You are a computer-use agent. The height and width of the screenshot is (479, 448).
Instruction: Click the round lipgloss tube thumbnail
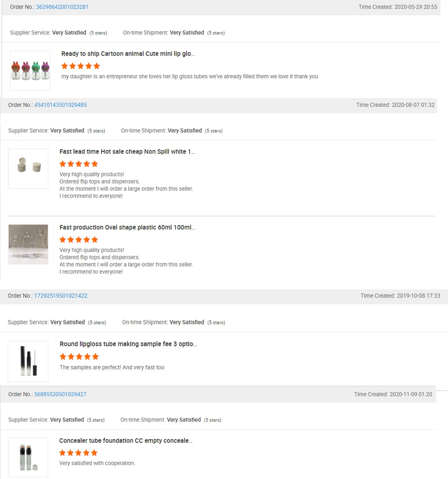point(28,361)
